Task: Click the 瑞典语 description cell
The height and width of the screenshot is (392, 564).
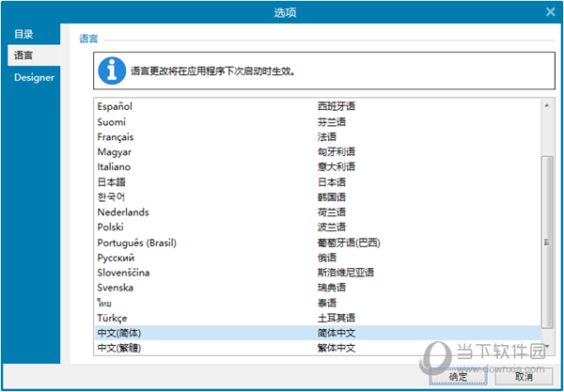Action: (332, 288)
